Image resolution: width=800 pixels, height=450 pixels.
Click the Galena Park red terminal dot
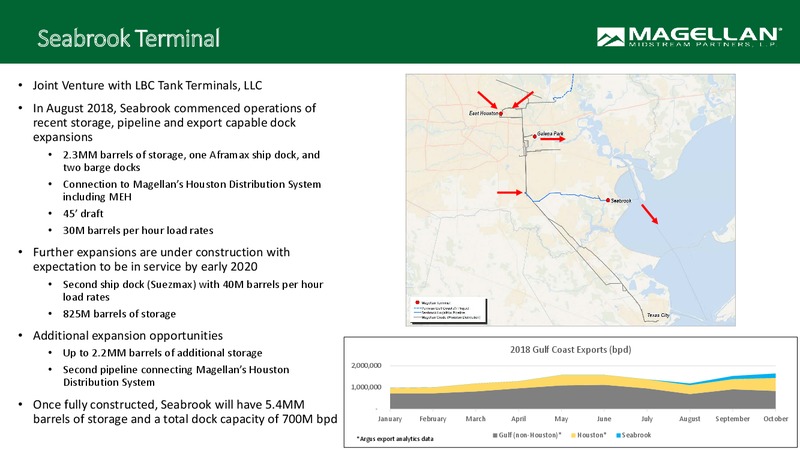click(x=535, y=136)
